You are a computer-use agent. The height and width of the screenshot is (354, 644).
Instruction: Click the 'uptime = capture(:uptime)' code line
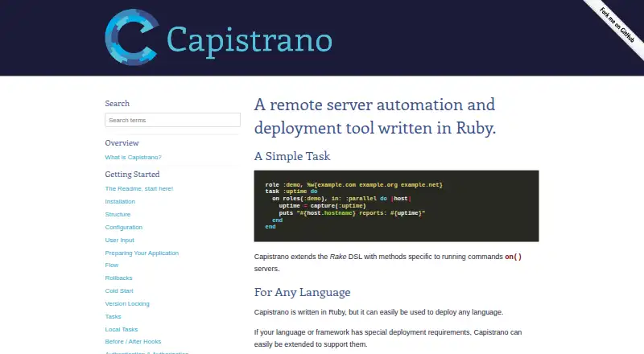tap(323, 206)
